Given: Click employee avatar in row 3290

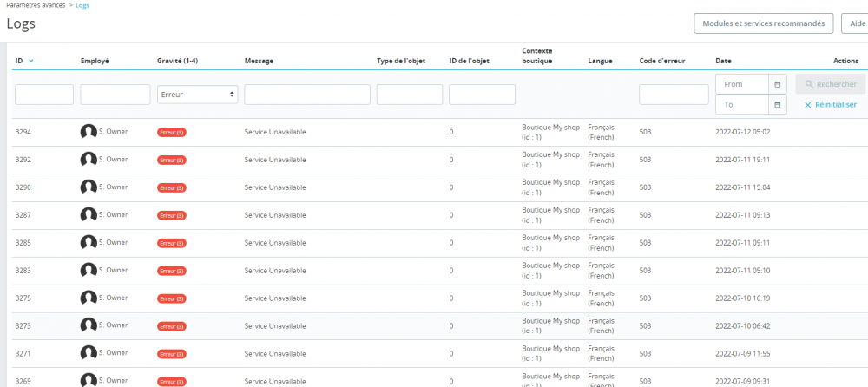Looking at the screenshot, I should pyautogui.click(x=89, y=187).
